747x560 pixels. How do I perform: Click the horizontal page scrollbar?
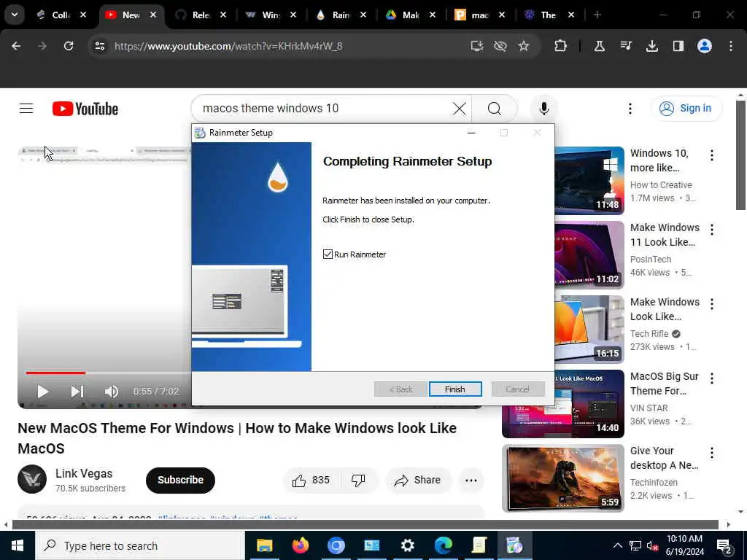click(x=365, y=525)
